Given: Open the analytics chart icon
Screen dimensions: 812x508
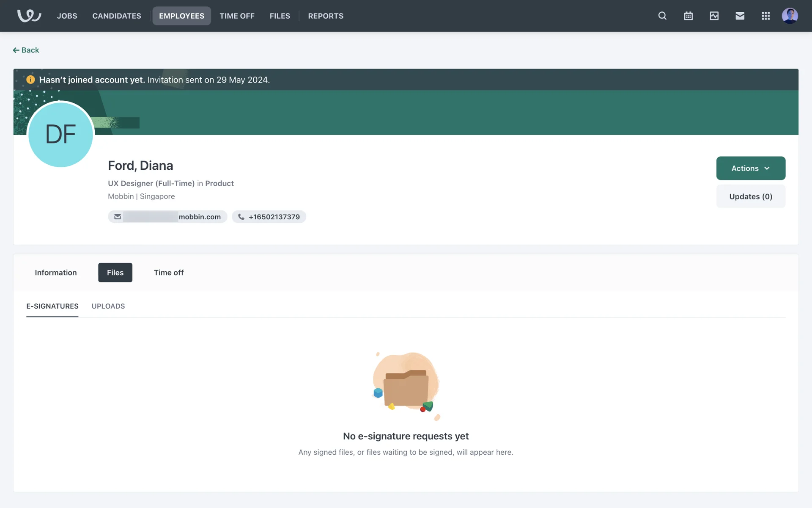Looking at the screenshot, I should [714, 16].
